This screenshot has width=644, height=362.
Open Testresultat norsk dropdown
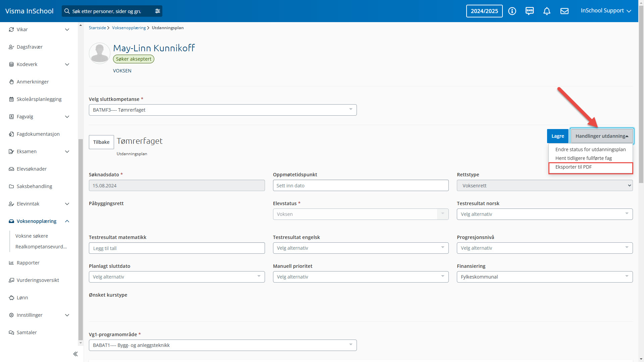(x=544, y=214)
